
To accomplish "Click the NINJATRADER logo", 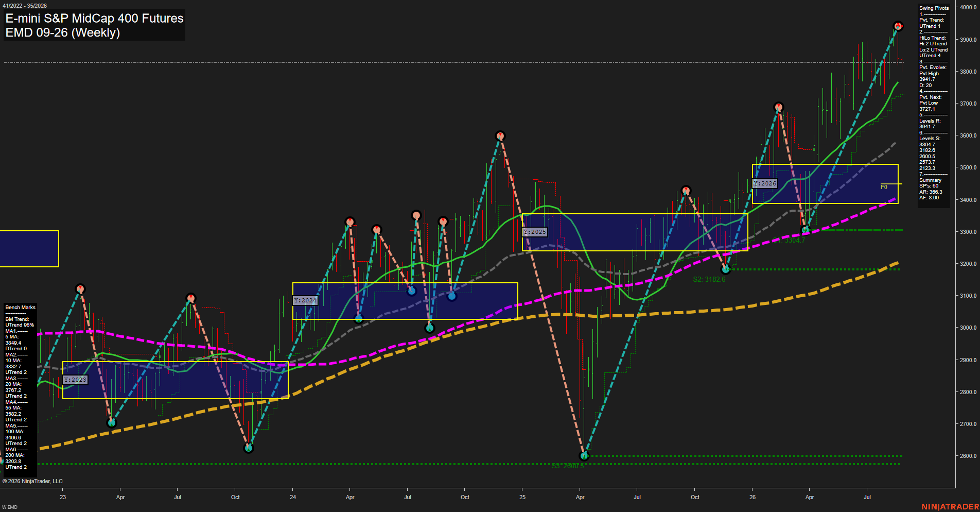I will click(x=950, y=507).
